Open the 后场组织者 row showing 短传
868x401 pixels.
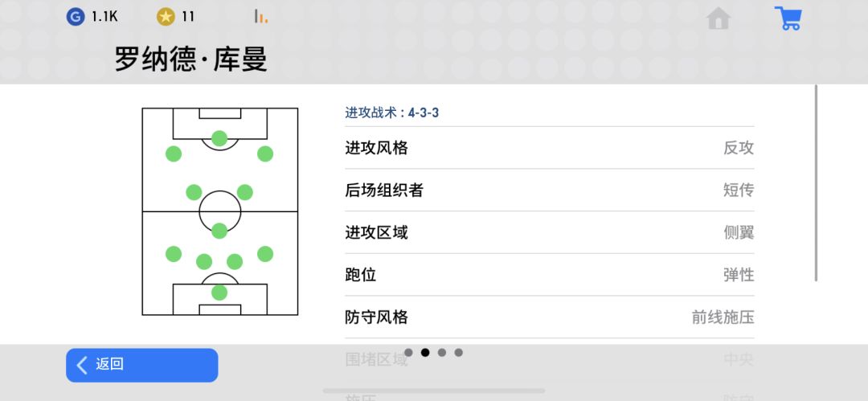(549, 190)
